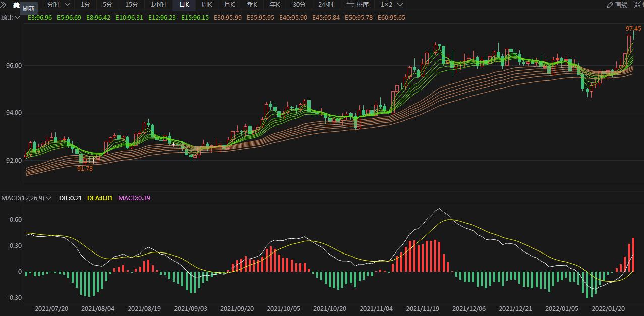Select the 日K daily chart tab
Viewport: 644px width, 316px height.
(x=184, y=5)
